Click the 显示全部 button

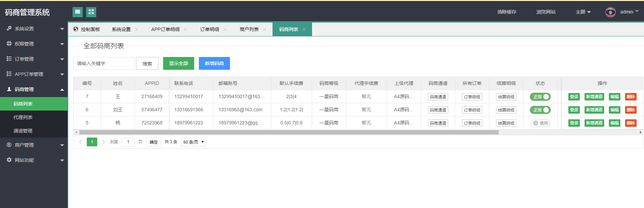click(x=179, y=63)
